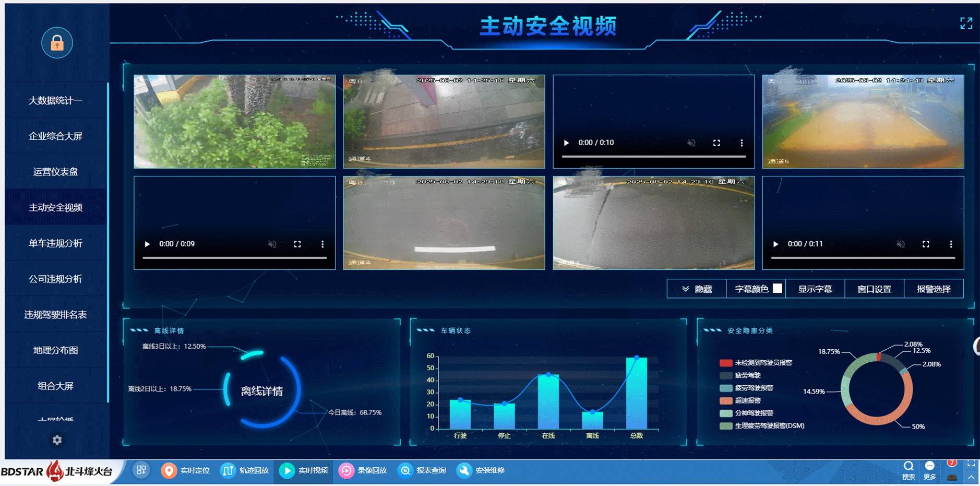Unmute the 0:10 video player
Screen dimensions: 980x486
(691, 143)
